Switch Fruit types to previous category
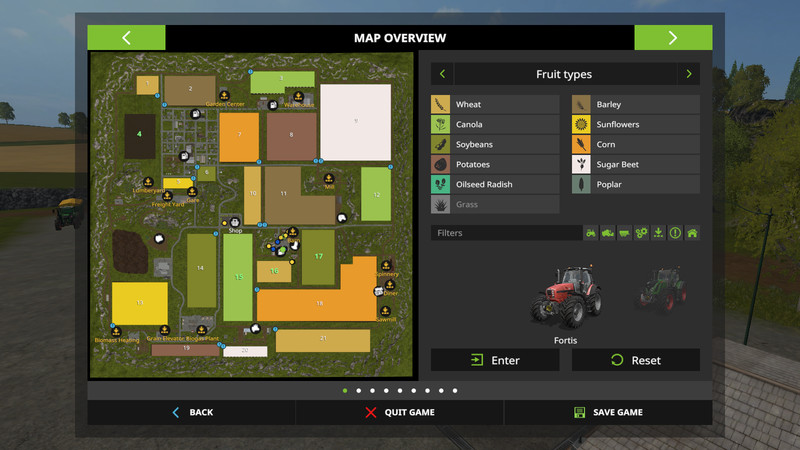The height and width of the screenshot is (450, 800). 442,74
